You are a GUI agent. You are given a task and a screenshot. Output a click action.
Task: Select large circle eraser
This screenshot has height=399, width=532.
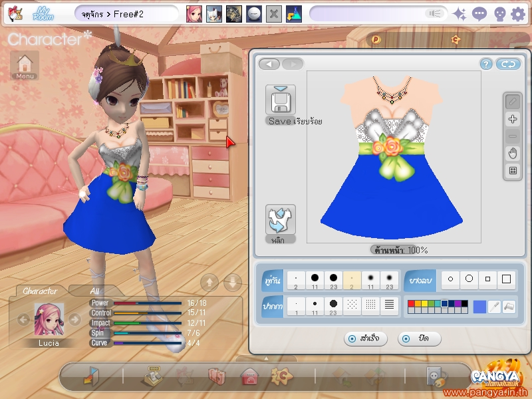coord(469,279)
